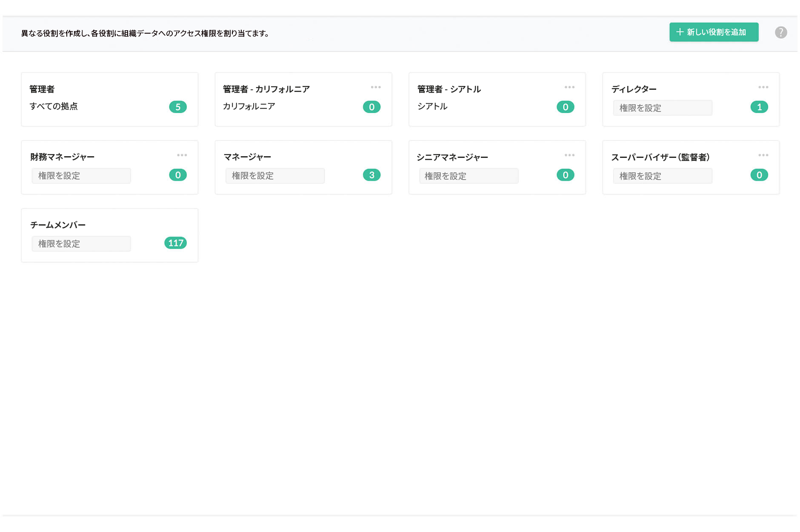Click 権限を設定 field on ディレクター card
Viewport: 800px width, 532px height.
pos(662,108)
